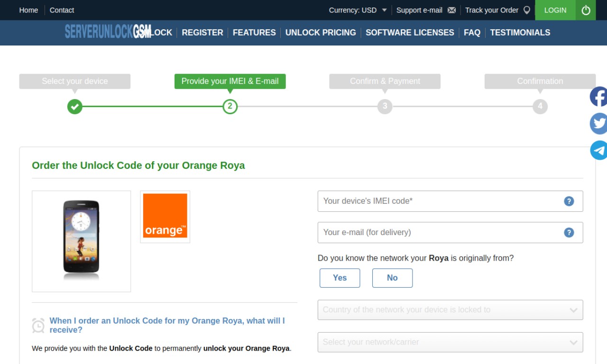
Task: Click the alarm clock icon beside the question
Action: (38, 325)
